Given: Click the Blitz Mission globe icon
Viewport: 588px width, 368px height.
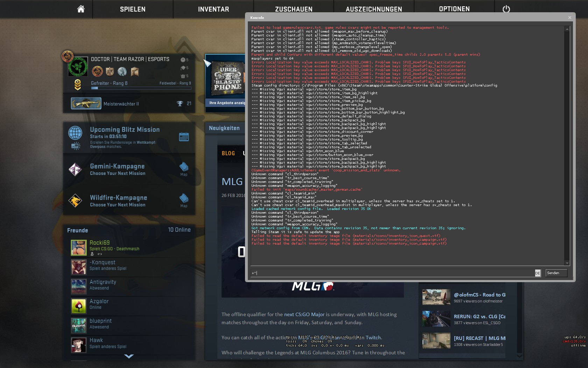Looking at the screenshot, I should point(75,133).
